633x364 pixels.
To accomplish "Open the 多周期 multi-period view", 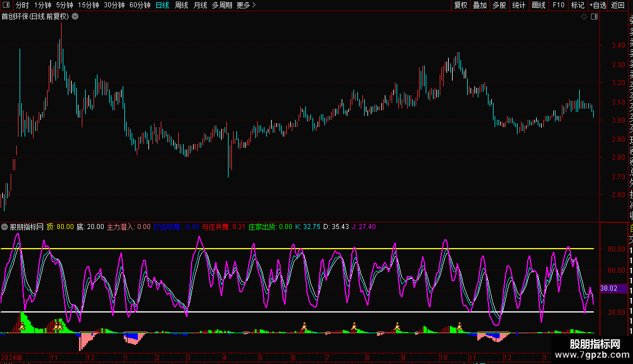I will pyautogui.click(x=222, y=5).
